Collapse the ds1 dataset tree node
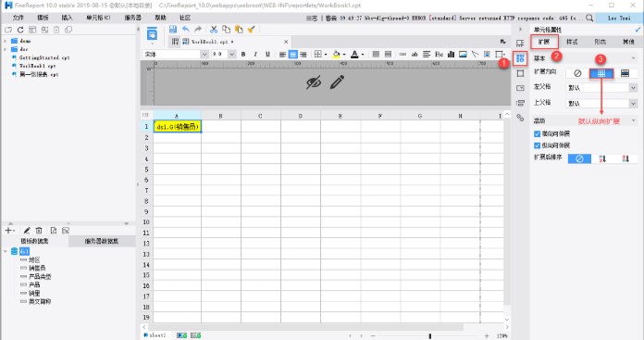The height and width of the screenshot is (340, 644). pyautogui.click(x=6, y=251)
